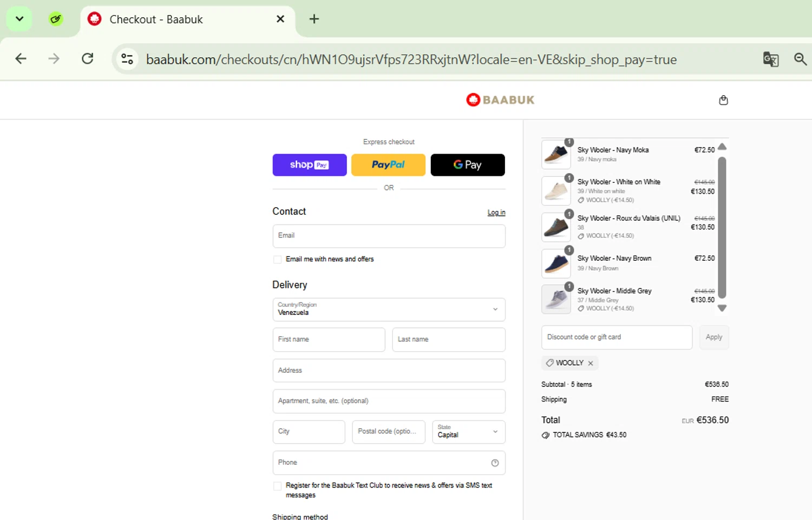Click 'Sky Wooler - Navy Brown' text
The width and height of the screenshot is (812, 520).
[x=614, y=259]
